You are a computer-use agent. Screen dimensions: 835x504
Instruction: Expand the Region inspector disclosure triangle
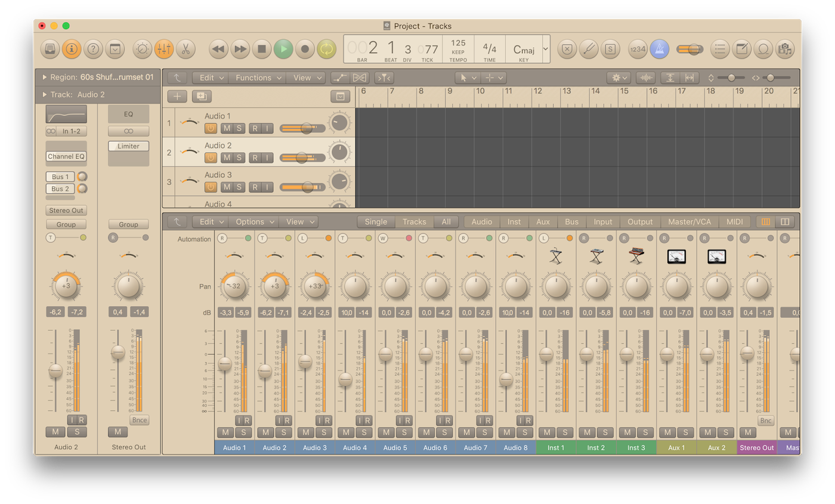(45, 77)
